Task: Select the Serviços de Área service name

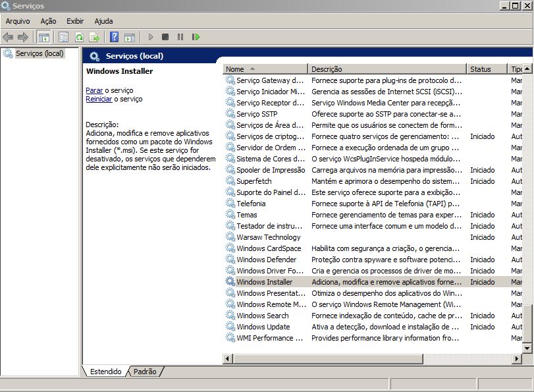Action: coord(270,125)
